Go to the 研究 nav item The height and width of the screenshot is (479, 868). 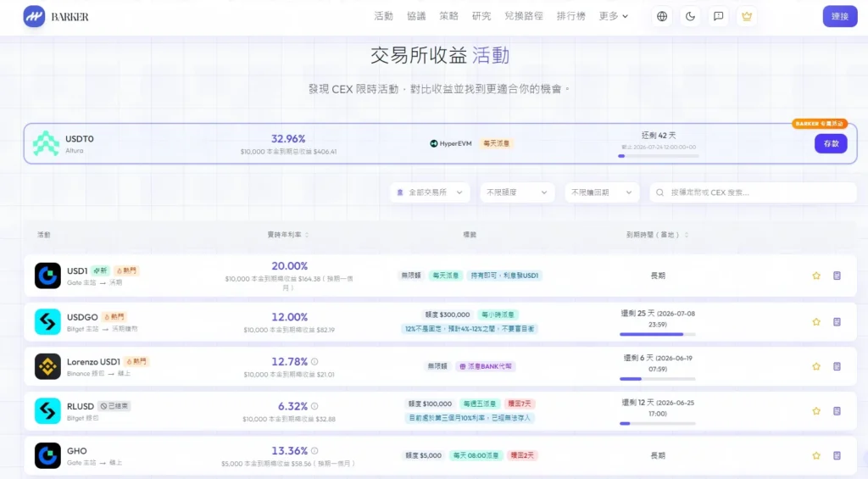coord(481,17)
